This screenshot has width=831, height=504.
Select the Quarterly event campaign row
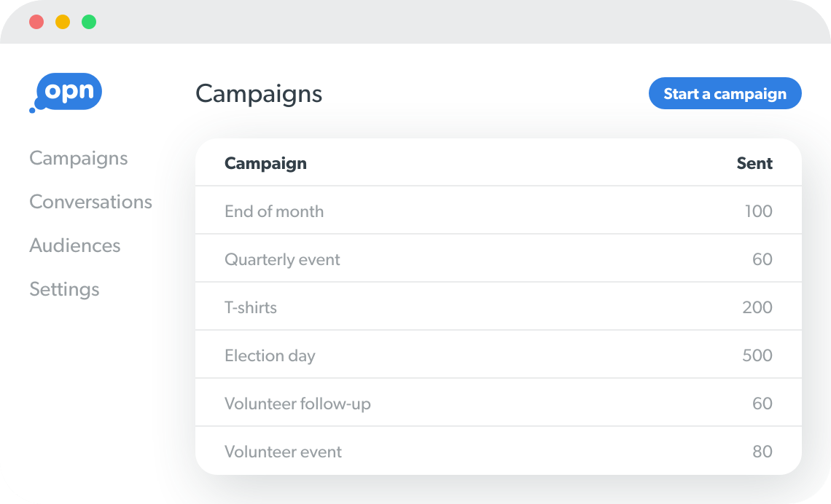tap(282, 259)
